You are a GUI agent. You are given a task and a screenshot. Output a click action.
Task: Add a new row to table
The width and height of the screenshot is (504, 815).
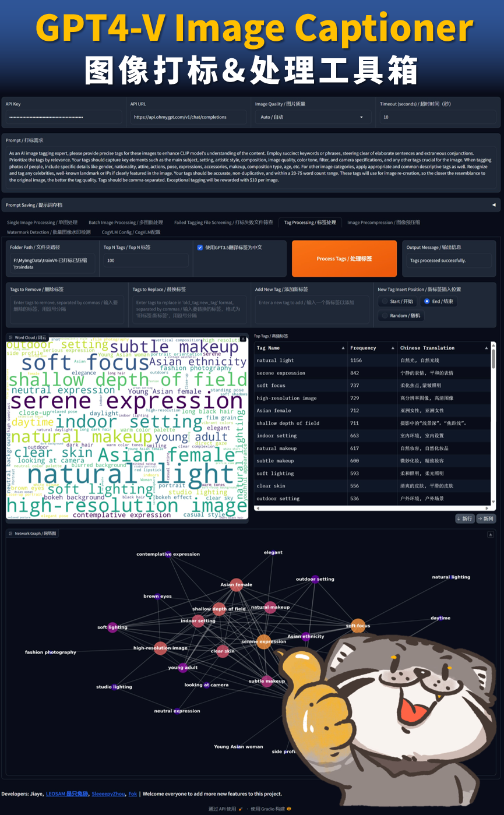pyautogui.click(x=464, y=518)
